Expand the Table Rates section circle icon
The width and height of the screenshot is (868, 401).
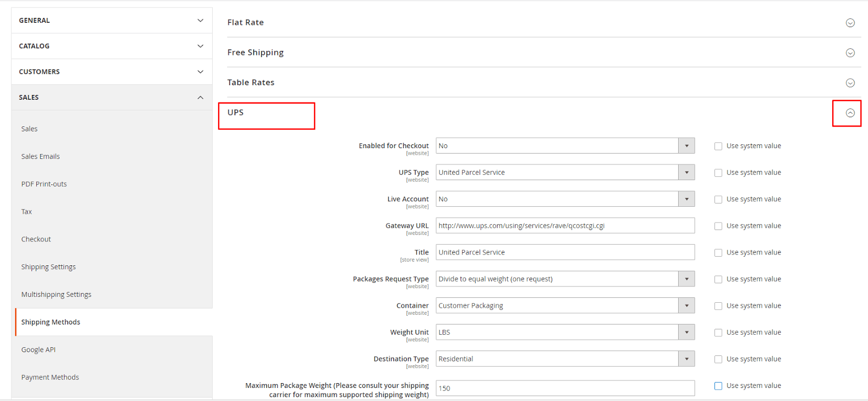tap(850, 82)
